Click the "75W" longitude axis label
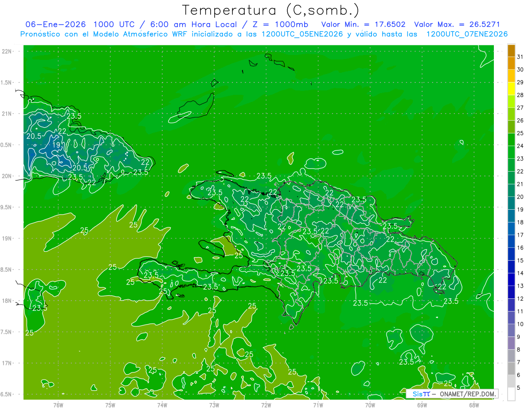Screen dimensions: 532x411 point(110,405)
